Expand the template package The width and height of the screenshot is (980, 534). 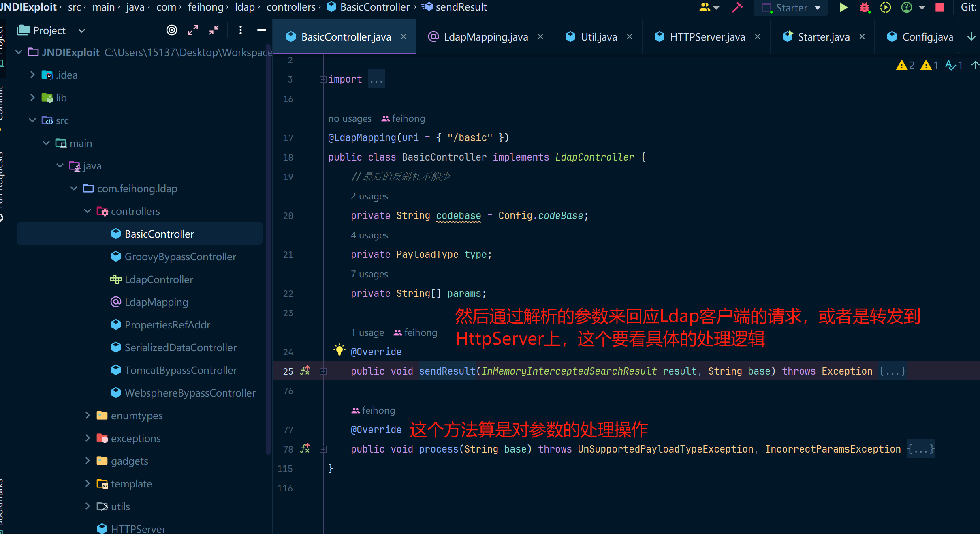tap(88, 484)
